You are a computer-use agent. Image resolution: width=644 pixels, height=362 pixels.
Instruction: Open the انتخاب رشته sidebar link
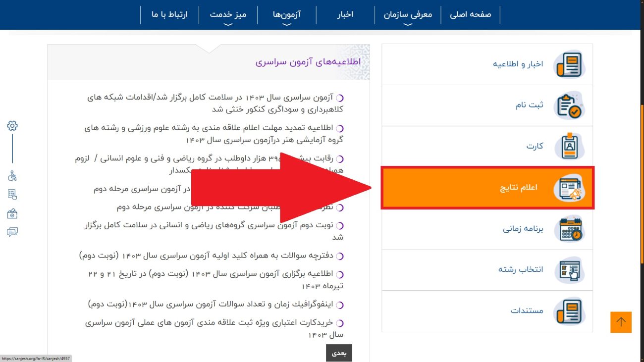coord(487,270)
